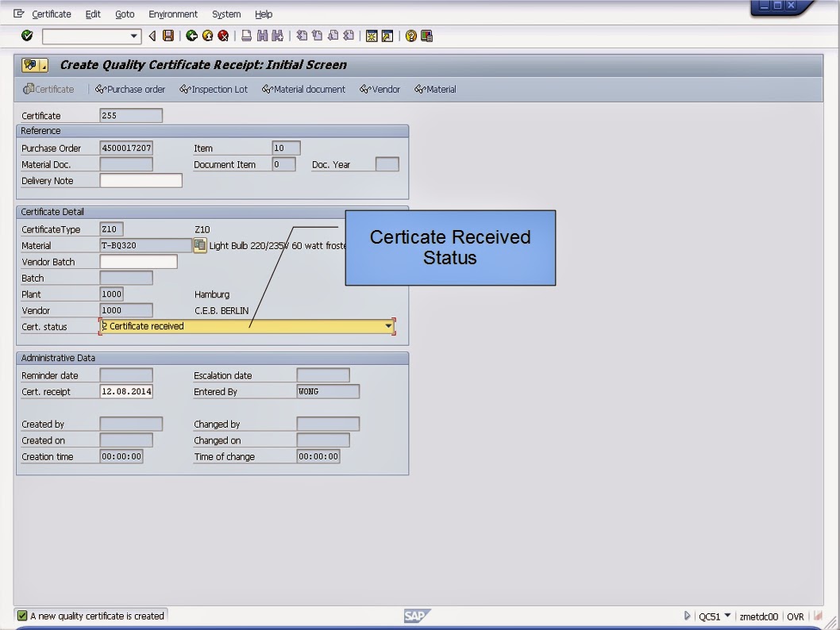Display the Purchase order
This screenshot has width=840, height=630.
click(130, 90)
